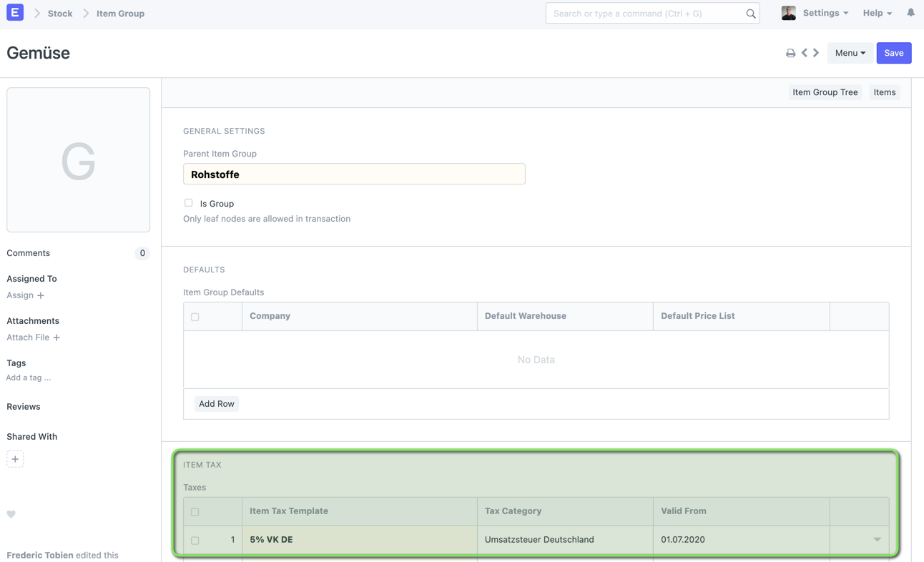
Task: Like document with heart icon
Action: [11, 514]
